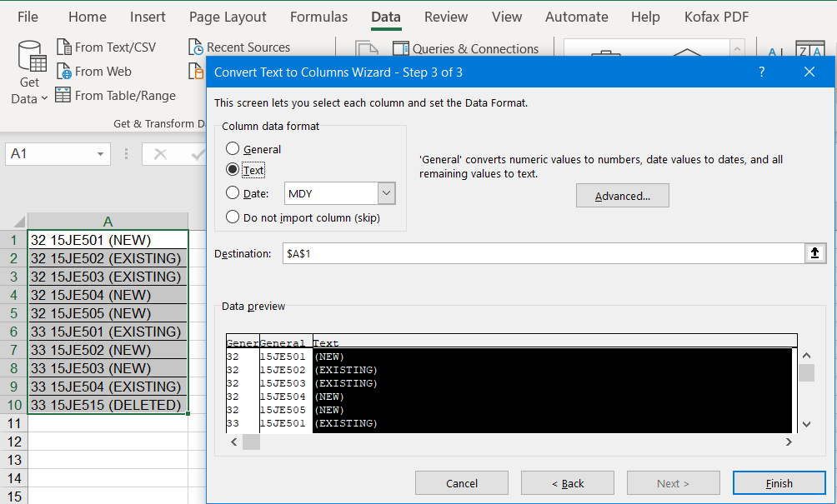This screenshot has height=504, width=837.
Task: Select row 1 header
Action: (14, 240)
